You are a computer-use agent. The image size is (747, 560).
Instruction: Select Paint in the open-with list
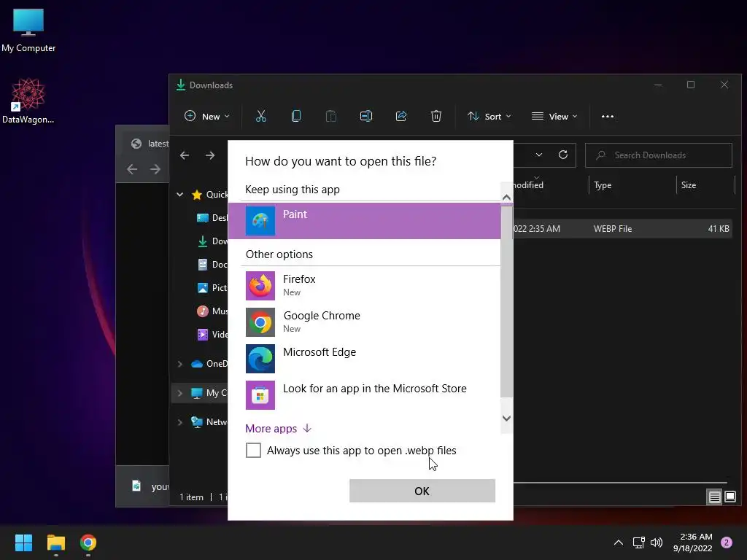tap(365, 221)
